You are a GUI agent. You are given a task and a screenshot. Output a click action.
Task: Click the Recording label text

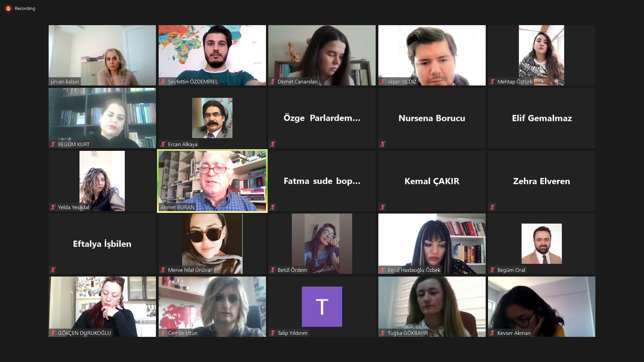25,8
